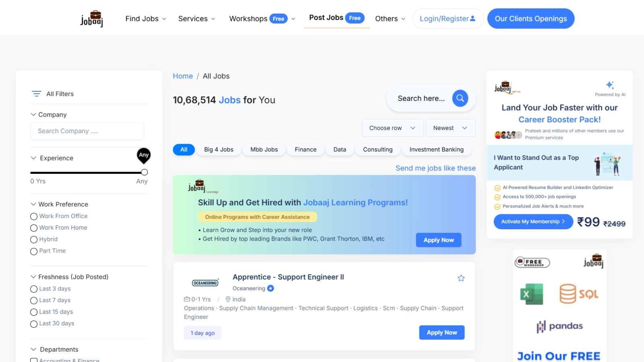
Task: Select Last 15 days freshness
Action: point(34,313)
